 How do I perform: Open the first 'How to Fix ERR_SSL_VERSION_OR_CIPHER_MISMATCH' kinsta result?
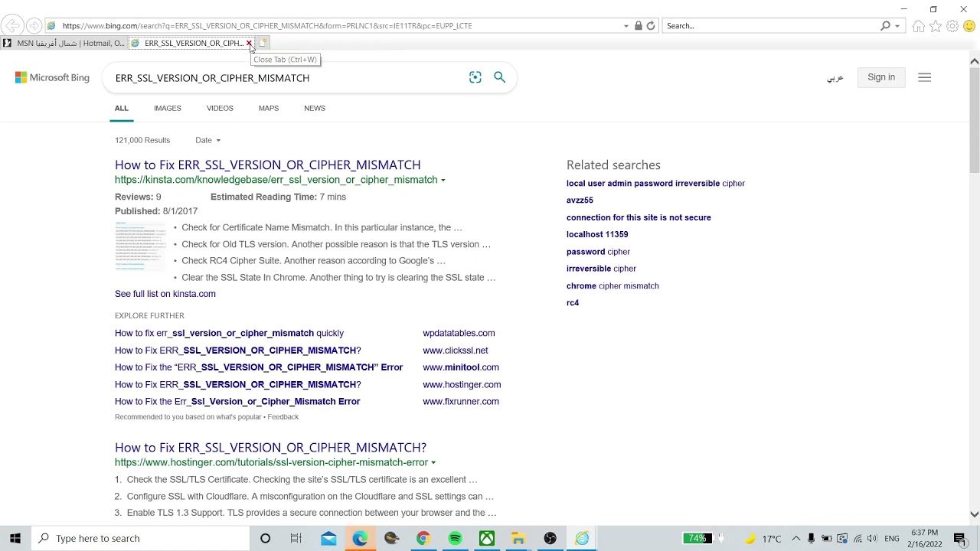pyautogui.click(x=268, y=165)
